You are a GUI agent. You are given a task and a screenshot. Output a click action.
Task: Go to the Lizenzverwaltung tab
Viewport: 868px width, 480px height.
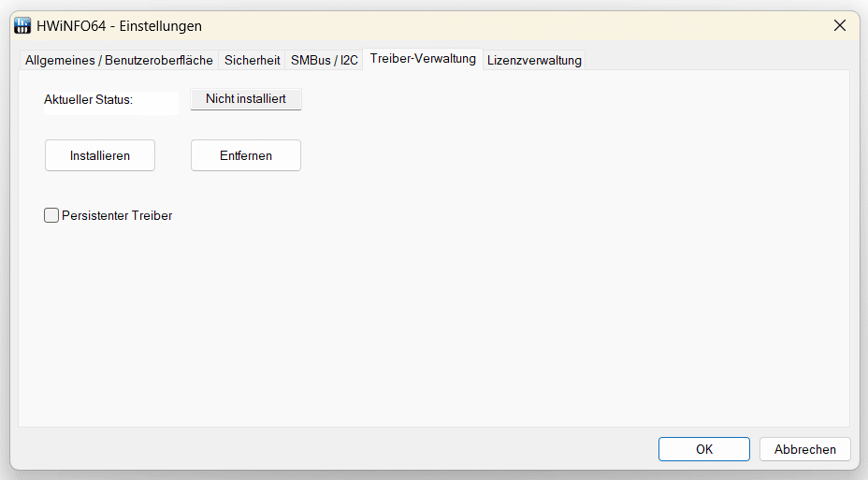pyautogui.click(x=534, y=60)
